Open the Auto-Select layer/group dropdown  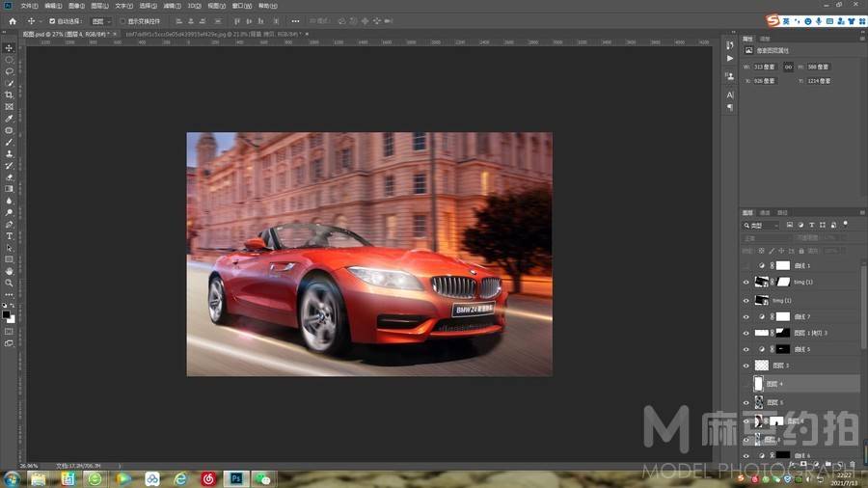pyautogui.click(x=101, y=21)
